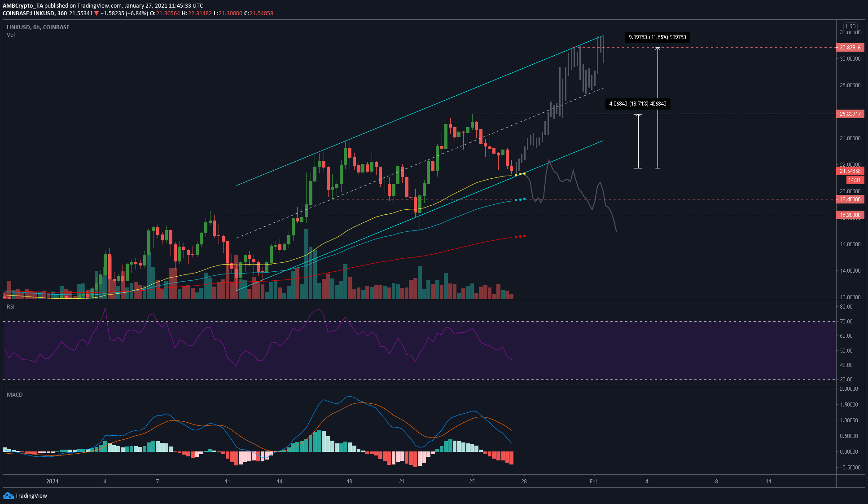Click the 18 date axis label

[x=349, y=481]
